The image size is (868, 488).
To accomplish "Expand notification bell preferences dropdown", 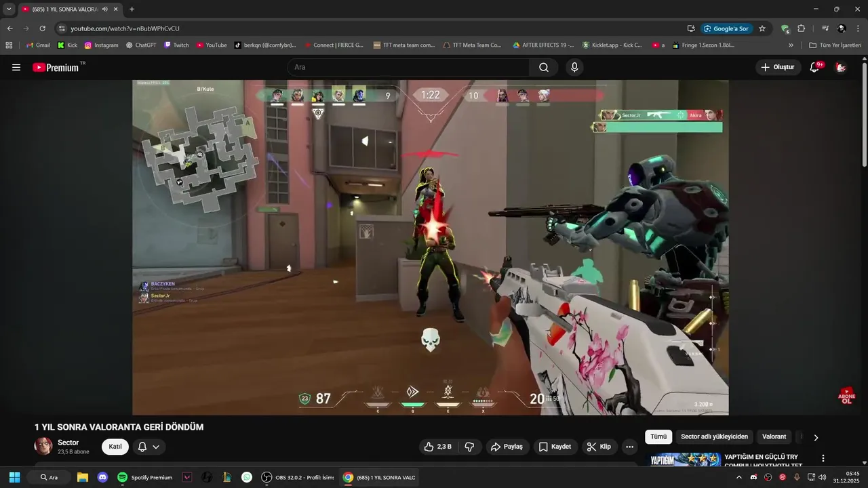I will 156,447.
